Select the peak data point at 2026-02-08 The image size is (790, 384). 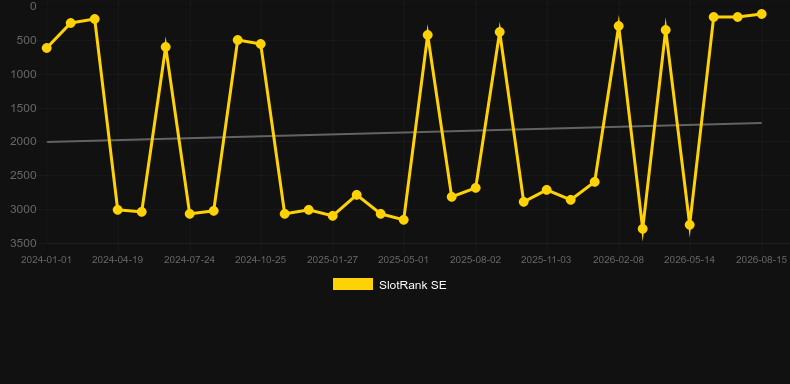(x=619, y=26)
